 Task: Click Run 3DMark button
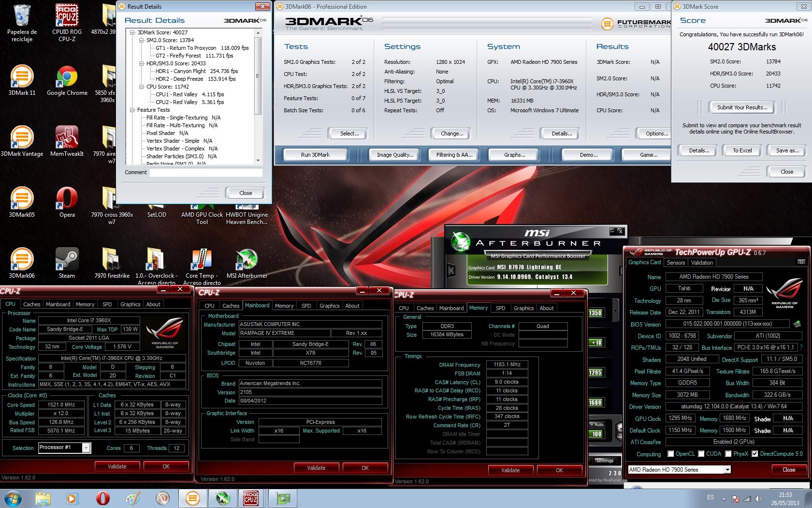click(x=315, y=155)
